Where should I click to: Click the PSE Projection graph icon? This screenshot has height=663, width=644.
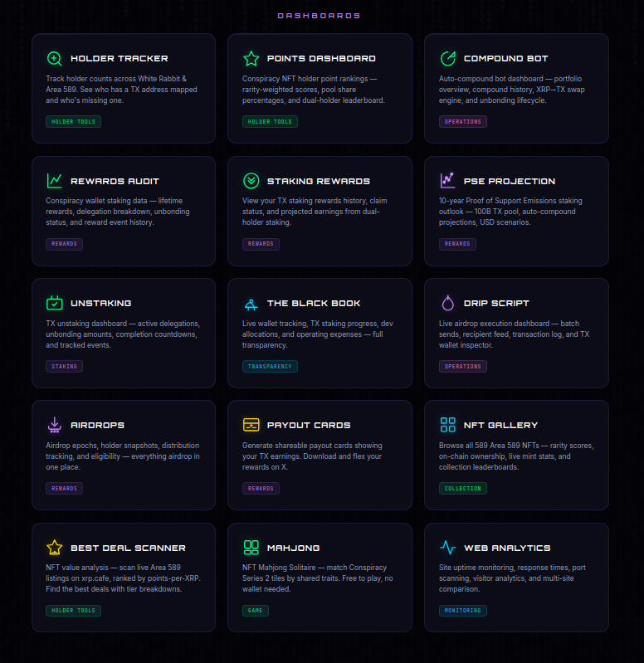pyautogui.click(x=448, y=181)
